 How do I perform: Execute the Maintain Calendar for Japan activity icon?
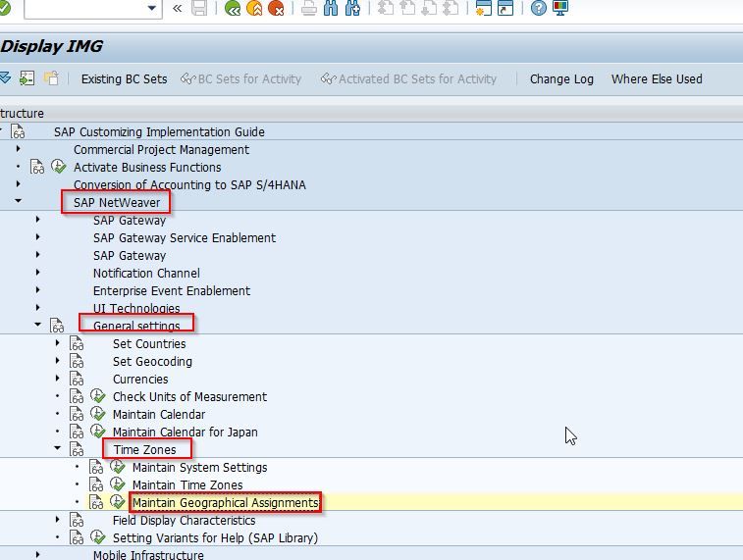coord(97,432)
